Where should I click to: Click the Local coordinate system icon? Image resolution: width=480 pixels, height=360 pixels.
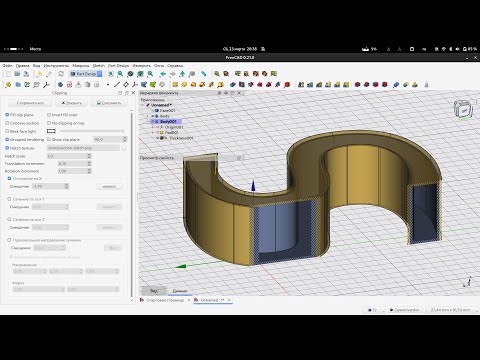(x=135, y=85)
